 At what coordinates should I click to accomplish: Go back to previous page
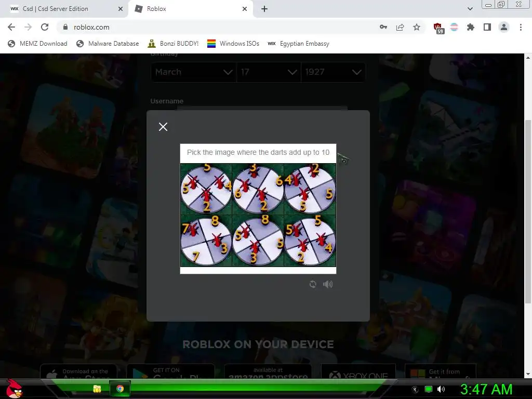11,27
